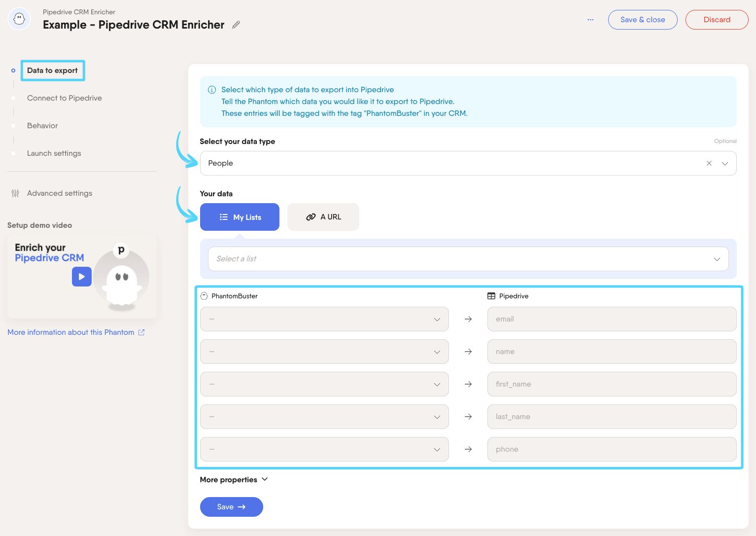Expand the Select your data type dropdown
The image size is (756, 536).
click(725, 163)
